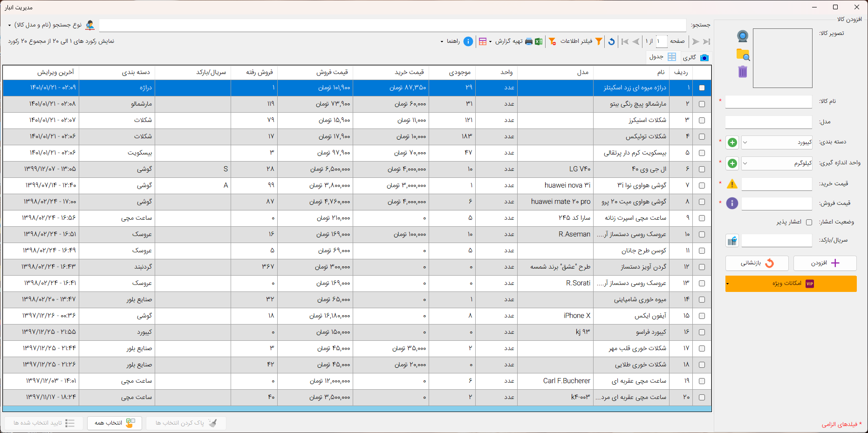Click the Carl F.Bucherer model cell

pyautogui.click(x=555, y=381)
